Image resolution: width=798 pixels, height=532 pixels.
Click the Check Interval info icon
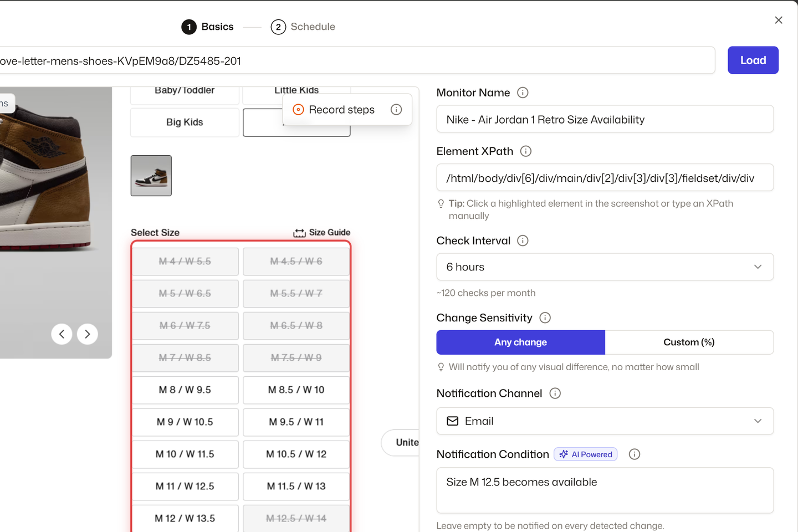(523, 241)
